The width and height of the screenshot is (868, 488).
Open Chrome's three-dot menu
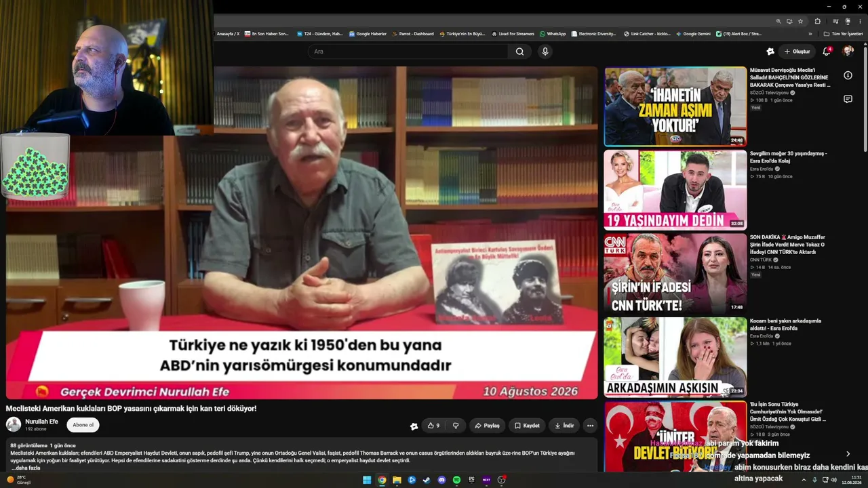(x=860, y=21)
